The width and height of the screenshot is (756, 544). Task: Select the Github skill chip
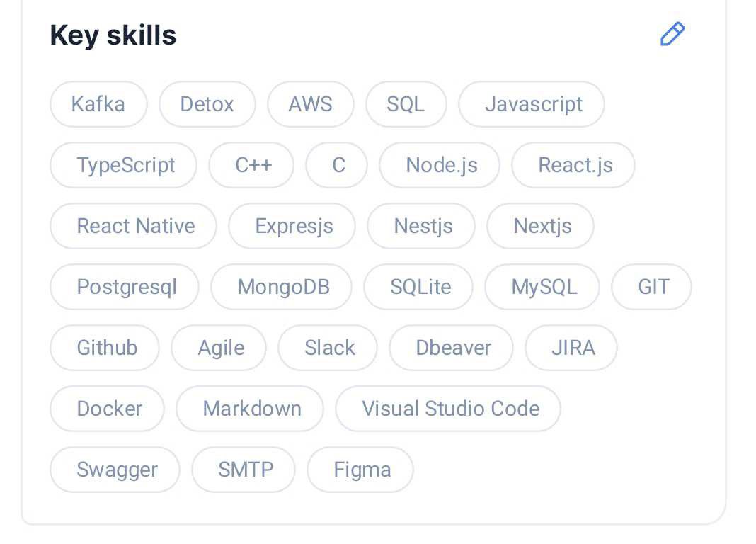point(105,347)
